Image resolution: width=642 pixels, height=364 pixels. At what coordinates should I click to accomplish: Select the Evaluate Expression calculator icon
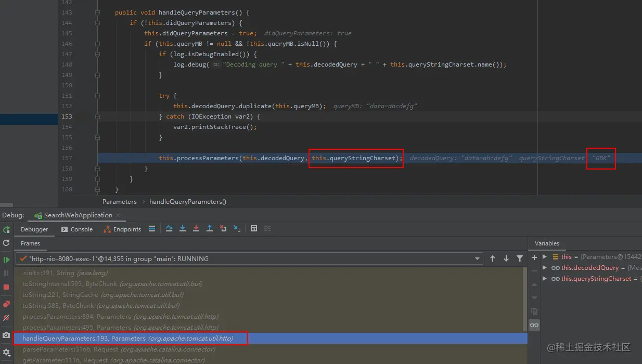pos(254,228)
